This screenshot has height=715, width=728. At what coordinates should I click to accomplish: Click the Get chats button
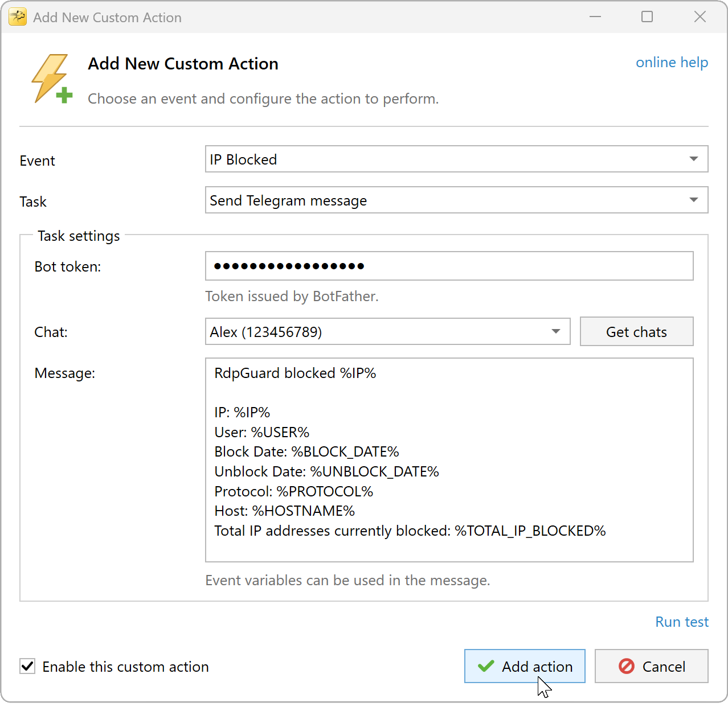coord(636,331)
